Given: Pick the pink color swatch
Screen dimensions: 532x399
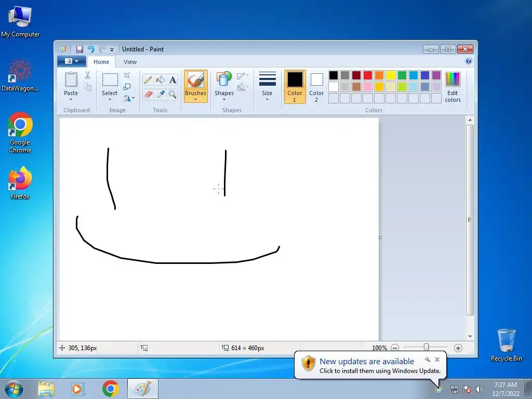Looking at the screenshot, I should 368,87.
